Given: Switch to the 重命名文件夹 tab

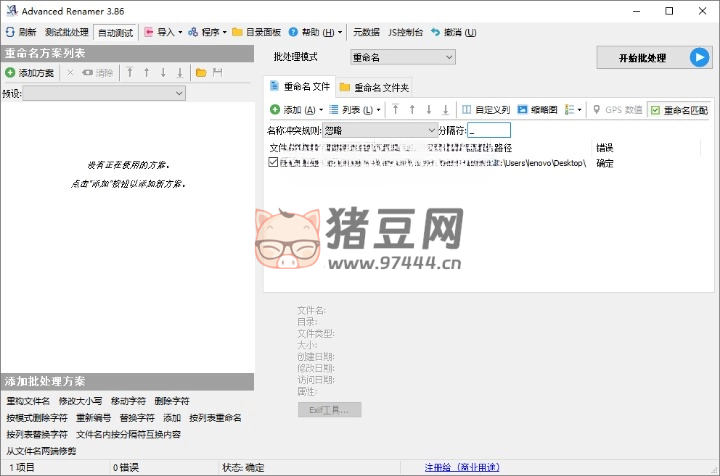Looking at the screenshot, I should (x=374, y=87).
